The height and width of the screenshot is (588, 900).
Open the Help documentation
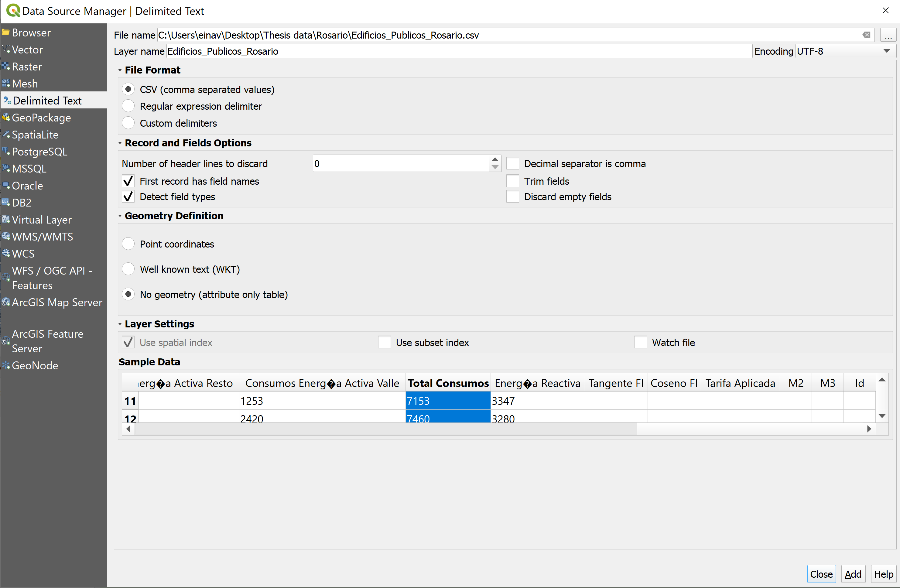click(x=883, y=574)
